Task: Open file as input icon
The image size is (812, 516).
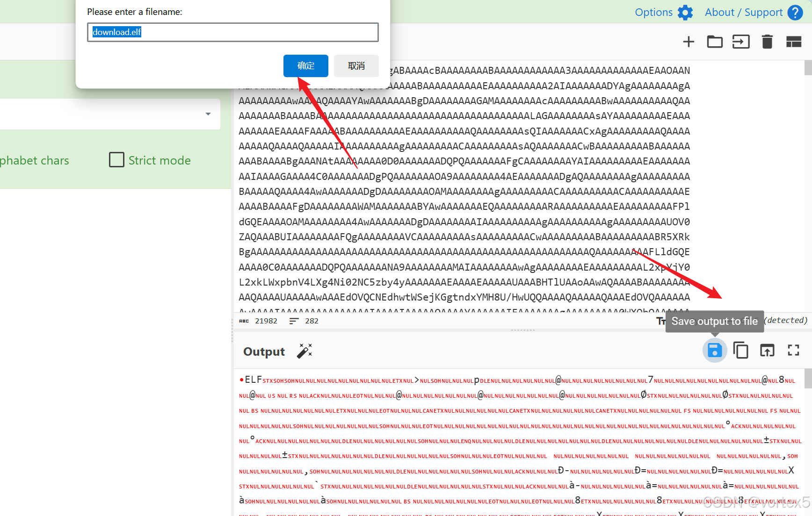Action: pos(741,42)
